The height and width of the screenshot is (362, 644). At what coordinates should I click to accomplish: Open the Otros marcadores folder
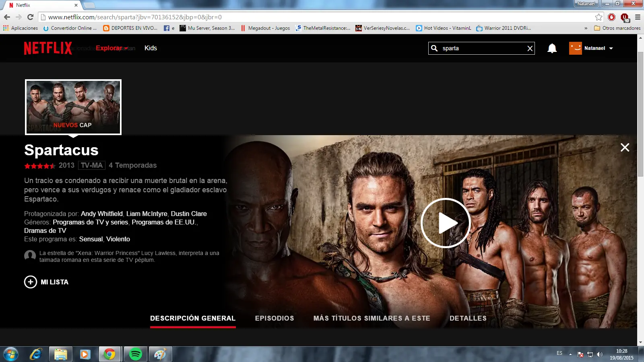click(617, 28)
